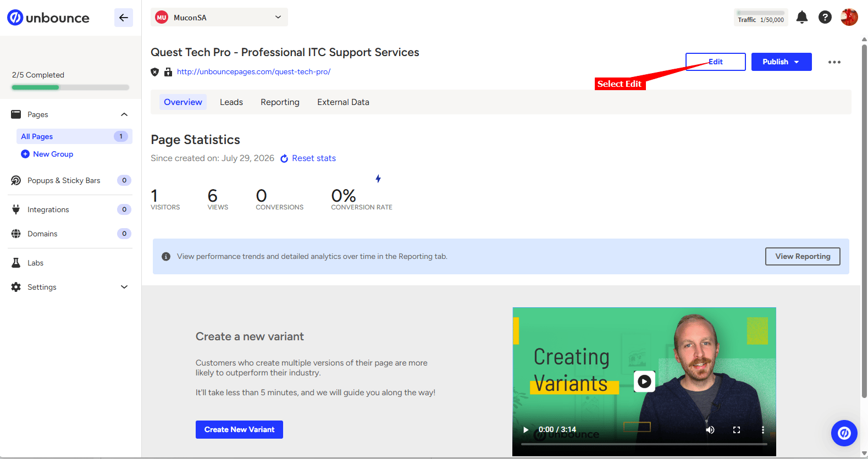Mute the video volume

[x=710, y=430]
